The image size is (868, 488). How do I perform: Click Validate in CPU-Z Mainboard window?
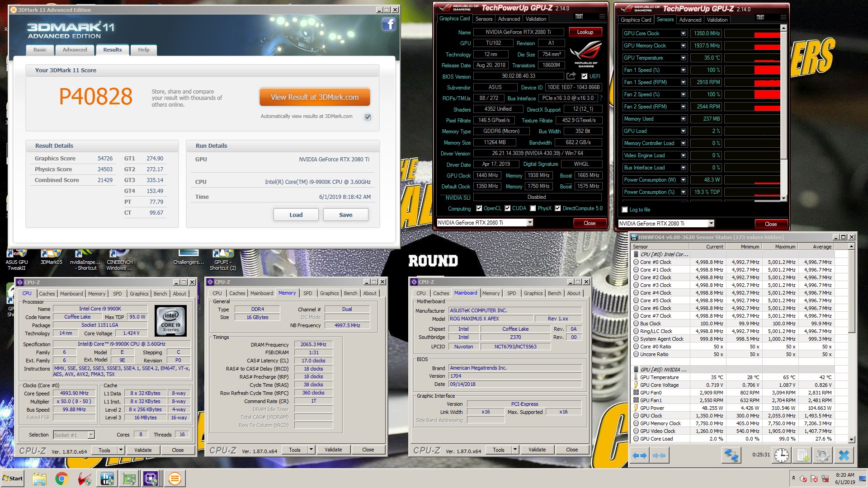(x=537, y=450)
